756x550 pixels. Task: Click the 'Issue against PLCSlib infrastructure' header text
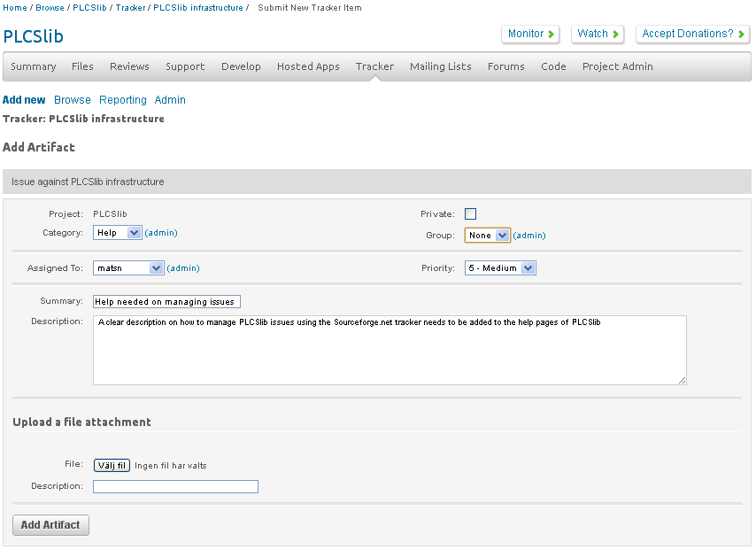click(88, 182)
